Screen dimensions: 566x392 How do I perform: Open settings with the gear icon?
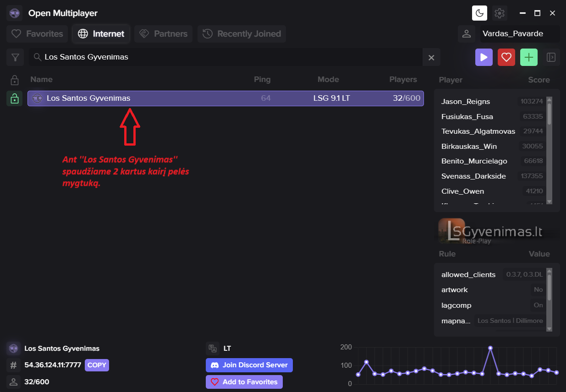(x=500, y=13)
